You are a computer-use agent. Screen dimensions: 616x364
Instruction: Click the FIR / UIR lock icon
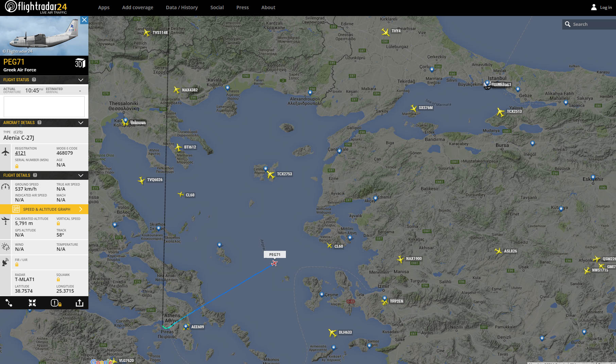[17, 264]
